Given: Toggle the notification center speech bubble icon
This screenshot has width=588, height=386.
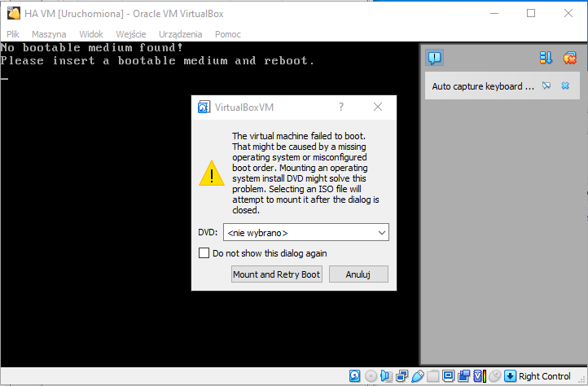Looking at the screenshot, I should click(435, 58).
